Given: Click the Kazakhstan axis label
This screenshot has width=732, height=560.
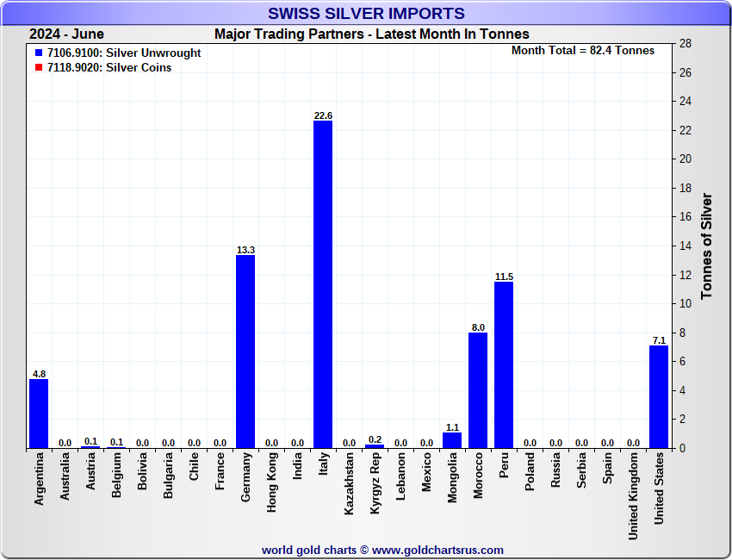Looking at the screenshot, I should point(349,484).
